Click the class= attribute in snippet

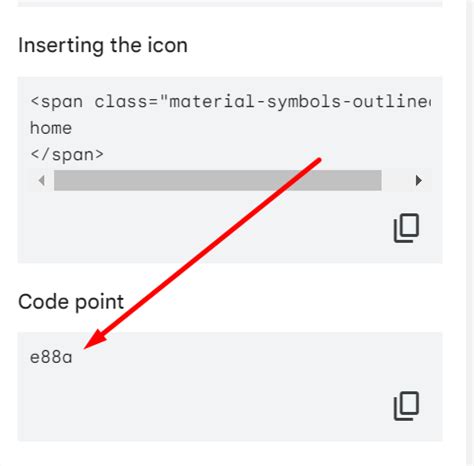[x=127, y=102]
